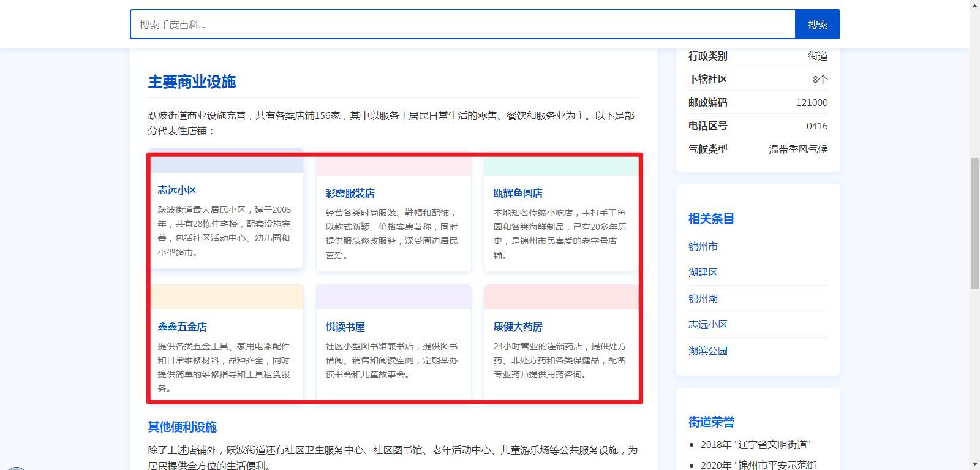Click the 2018年 辽宁省文明街道 honor item
Screen dimensions: 980x470
click(x=755, y=444)
